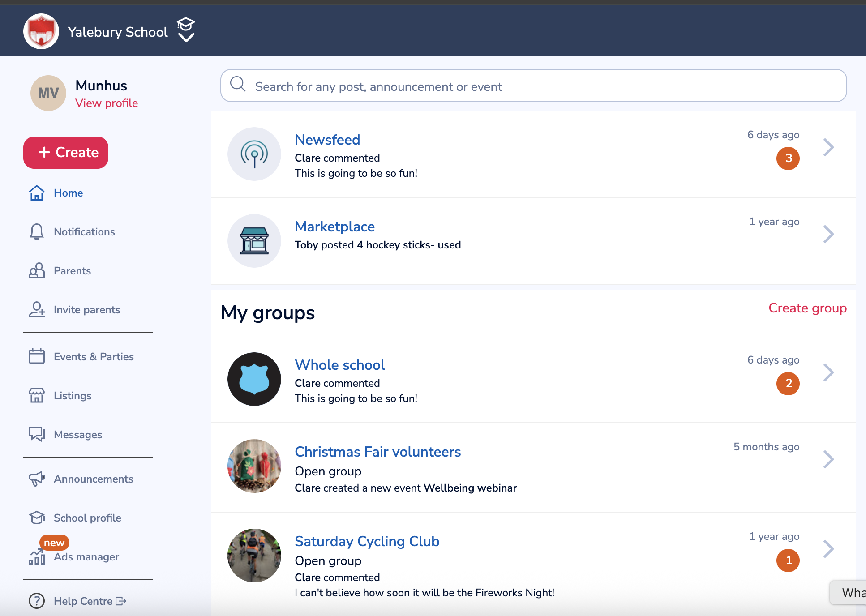Click the search magnifier icon
This screenshot has height=616, width=866.
tap(238, 84)
